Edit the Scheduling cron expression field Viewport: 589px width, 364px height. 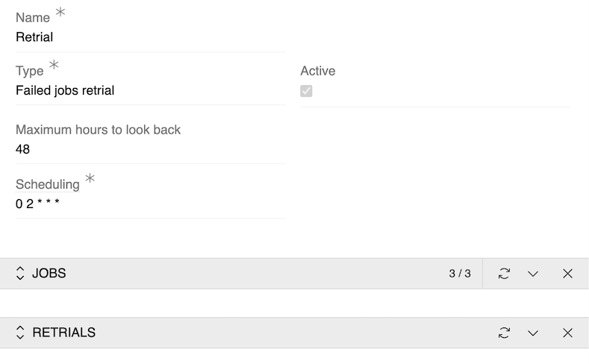click(x=149, y=204)
